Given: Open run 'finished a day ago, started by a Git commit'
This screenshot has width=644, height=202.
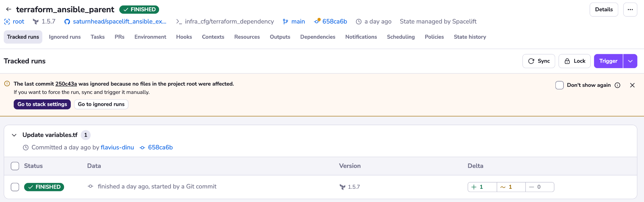Looking at the screenshot, I should pyautogui.click(x=157, y=187).
